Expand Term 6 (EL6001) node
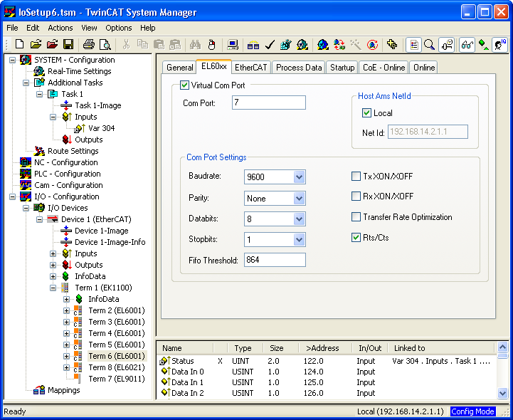 click(x=66, y=356)
